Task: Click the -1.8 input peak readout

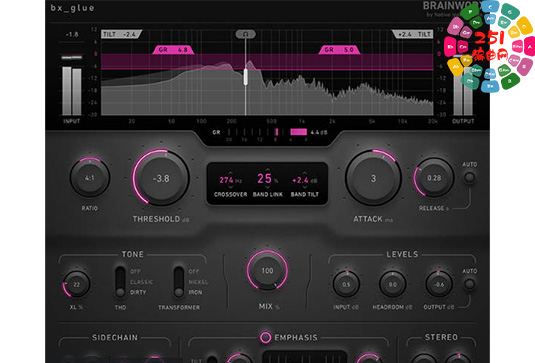Action: [x=72, y=34]
